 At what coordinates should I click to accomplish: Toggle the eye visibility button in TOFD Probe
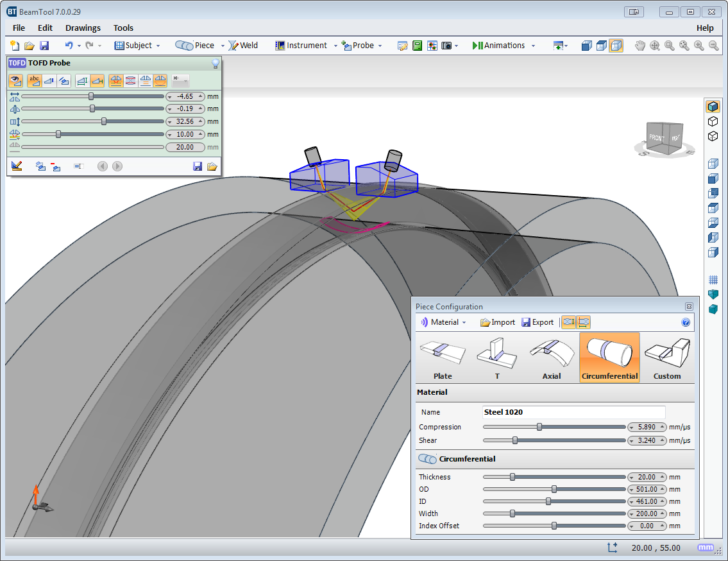click(x=16, y=81)
